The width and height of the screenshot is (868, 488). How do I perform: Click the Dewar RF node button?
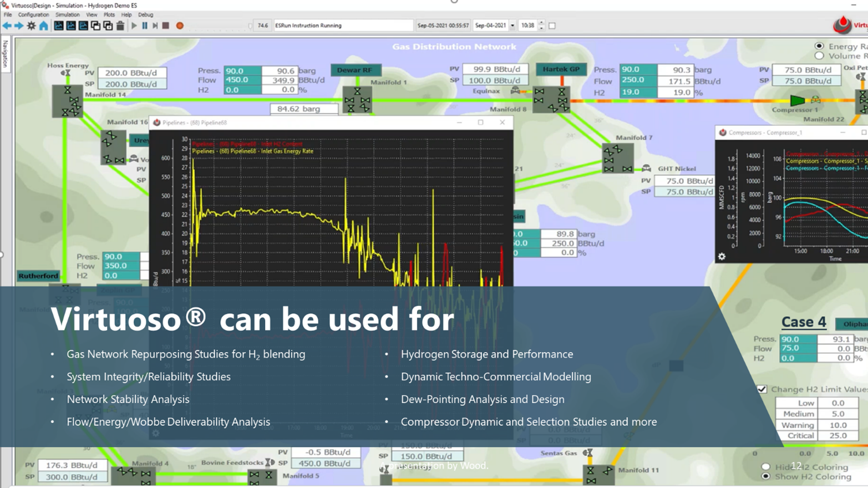(x=355, y=70)
